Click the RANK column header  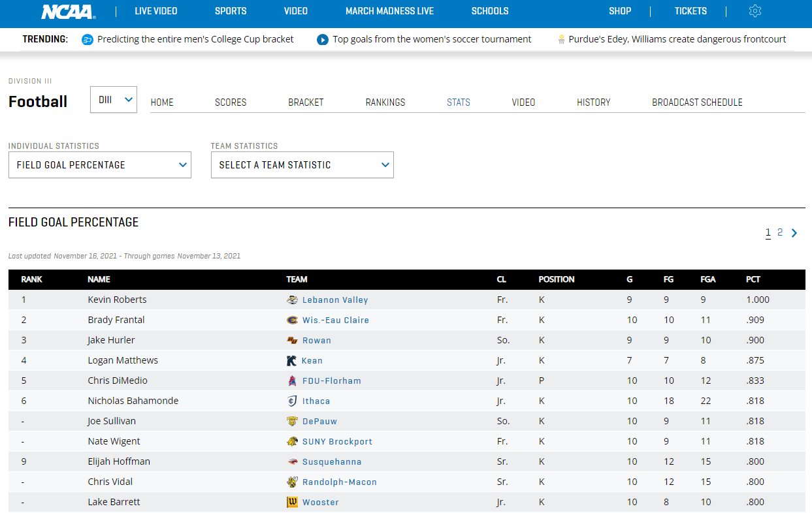tap(31, 279)
